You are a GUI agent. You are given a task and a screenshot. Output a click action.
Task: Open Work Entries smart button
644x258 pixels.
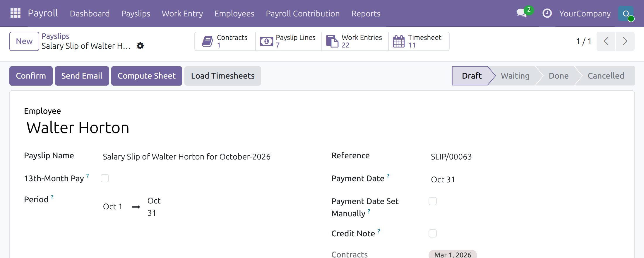[x=355, y=41]
